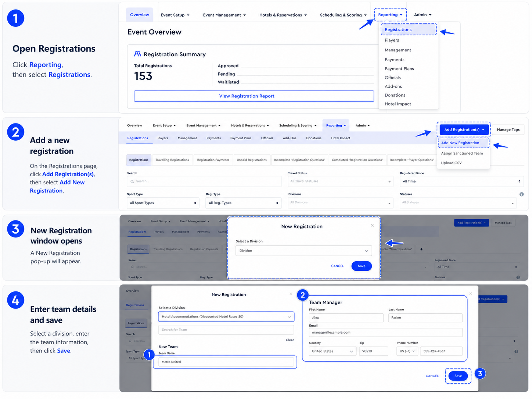
Task: Click the registrations Search field
Action: tap(204, 181)
